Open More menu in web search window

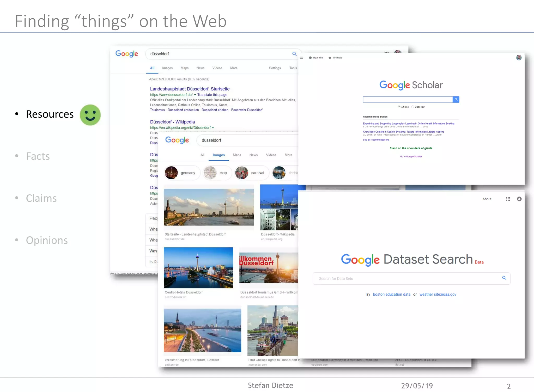click(x=234, y=68)
